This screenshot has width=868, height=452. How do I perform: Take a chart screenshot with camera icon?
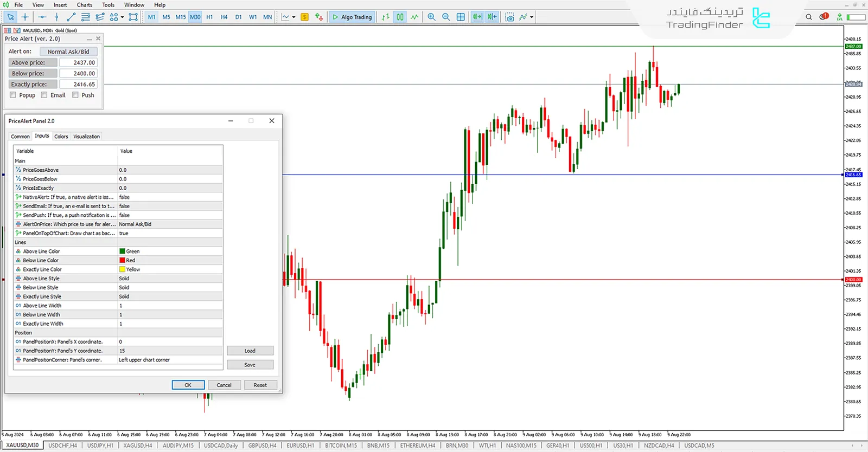[x=509, y=17]
